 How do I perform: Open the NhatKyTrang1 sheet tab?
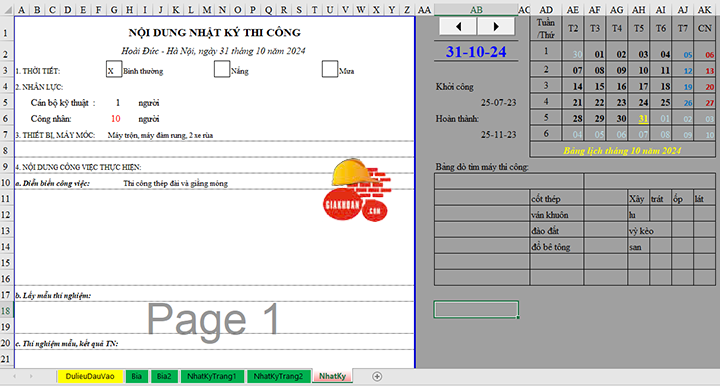pos(212,376)
